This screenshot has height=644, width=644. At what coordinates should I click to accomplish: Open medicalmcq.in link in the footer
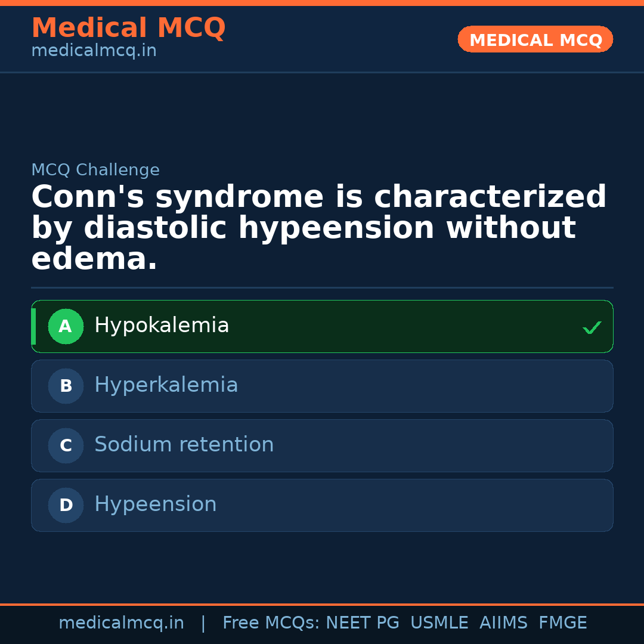click(x=121, y=623)
